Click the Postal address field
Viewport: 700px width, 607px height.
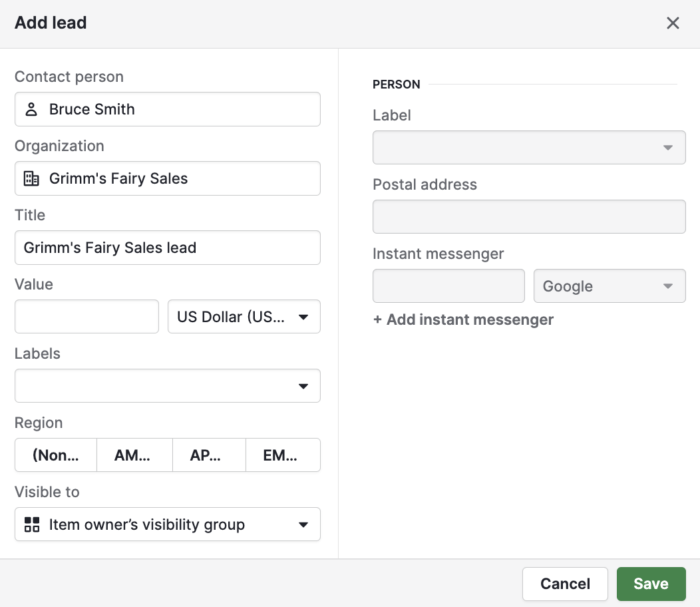[529, 216]
